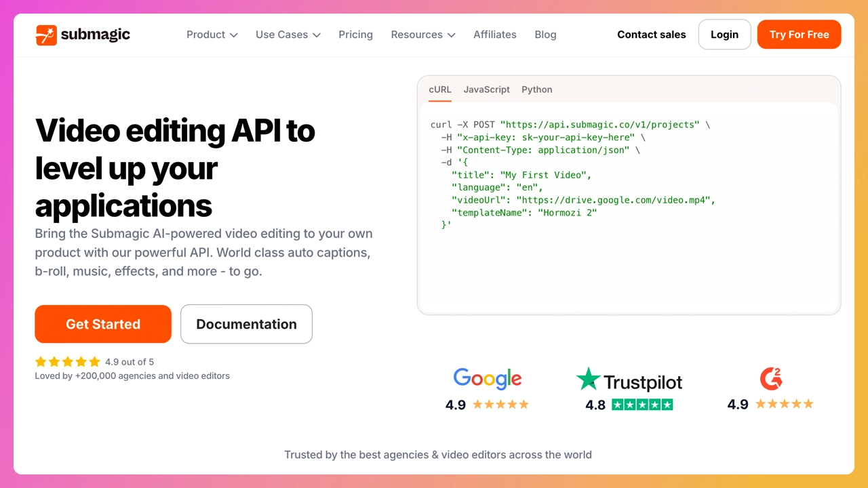Click the 4.9 out of 5 star rating
This screenshot has height=488, width=868.
[94, 362]
